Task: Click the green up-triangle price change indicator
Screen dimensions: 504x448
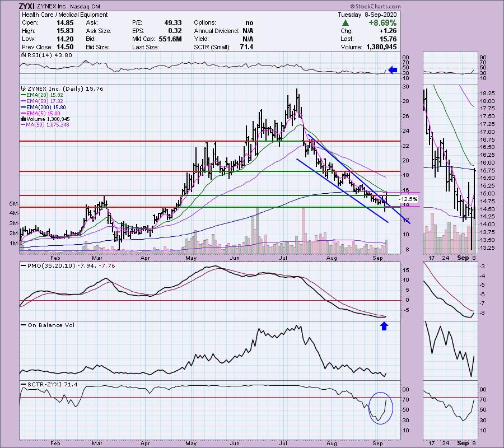Action: coord(345,23)
